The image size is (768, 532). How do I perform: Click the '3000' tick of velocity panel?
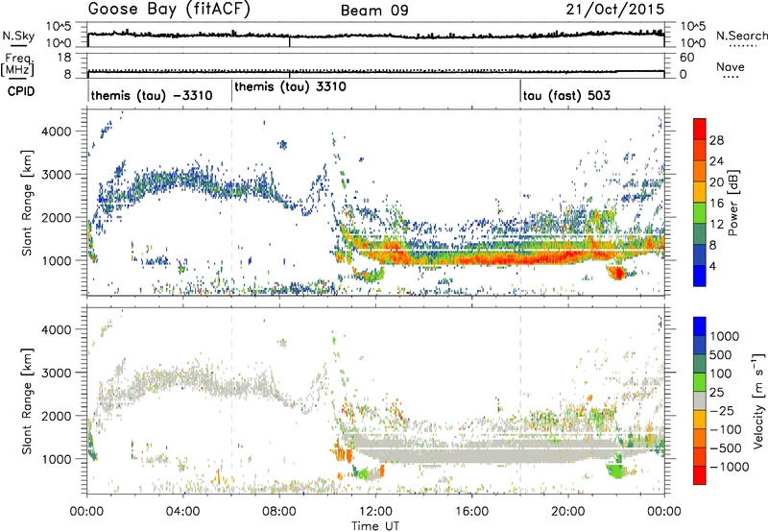click(56, 373)
